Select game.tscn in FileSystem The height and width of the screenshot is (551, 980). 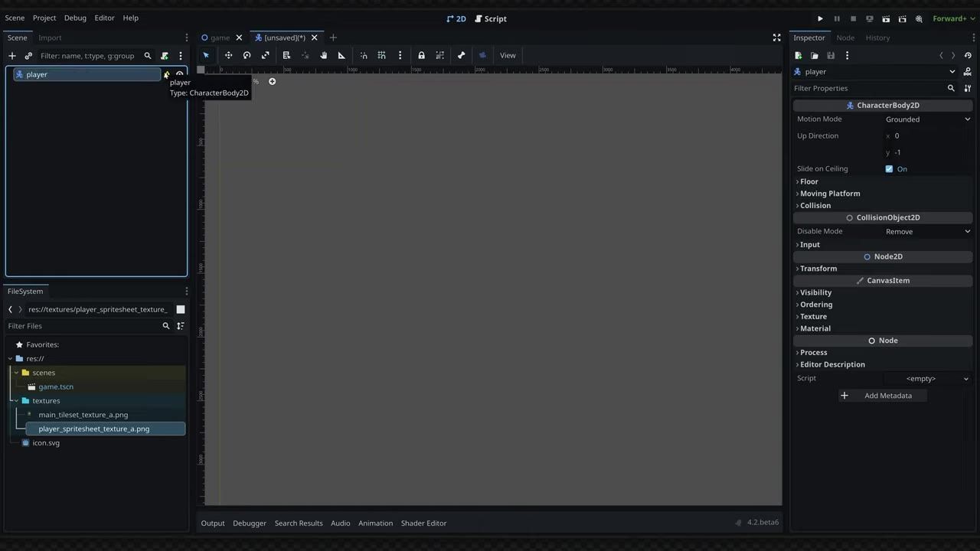click(56, 386)
